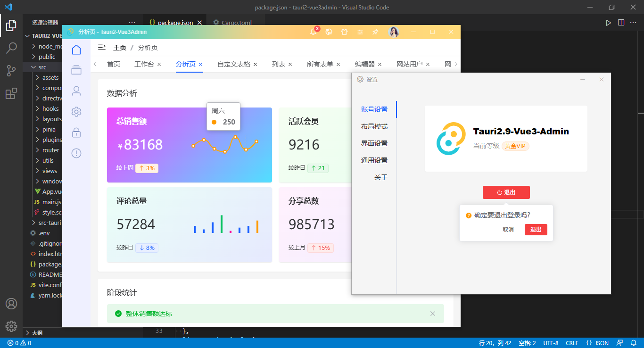Collapse the menu via the hamburger toggle
Image resolution: width=644 pixels, height=348 pixels.
point(102,47)
